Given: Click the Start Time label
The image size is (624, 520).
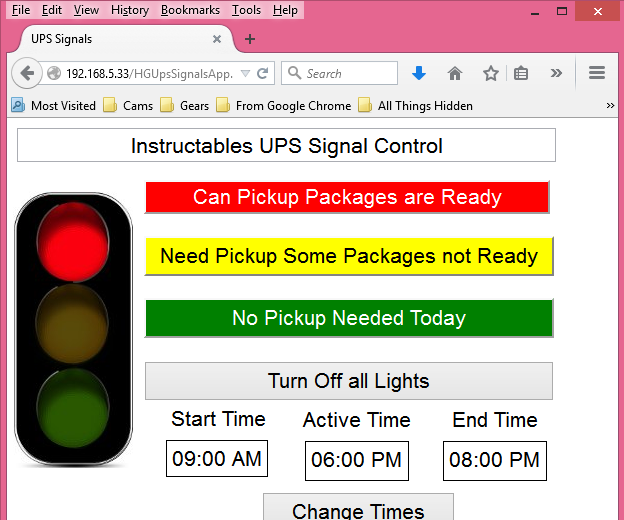Looking at the screenshot, I should tap(218, 419).
